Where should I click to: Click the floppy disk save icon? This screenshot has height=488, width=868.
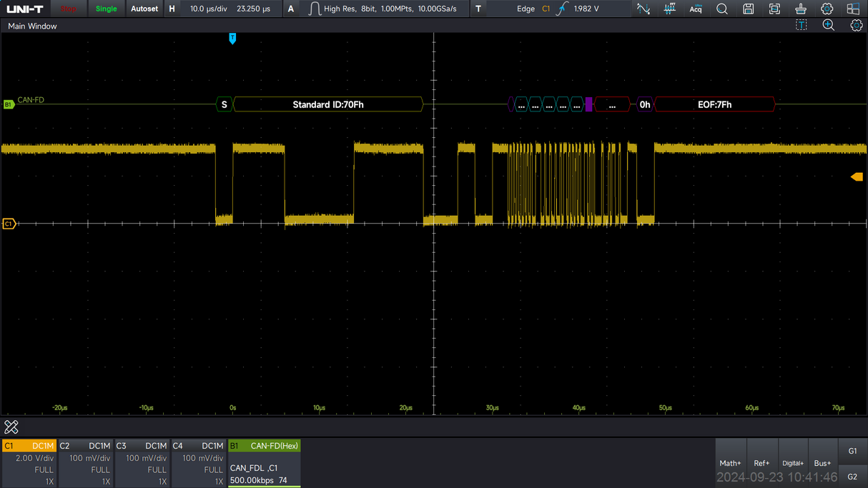coord(748,9)
